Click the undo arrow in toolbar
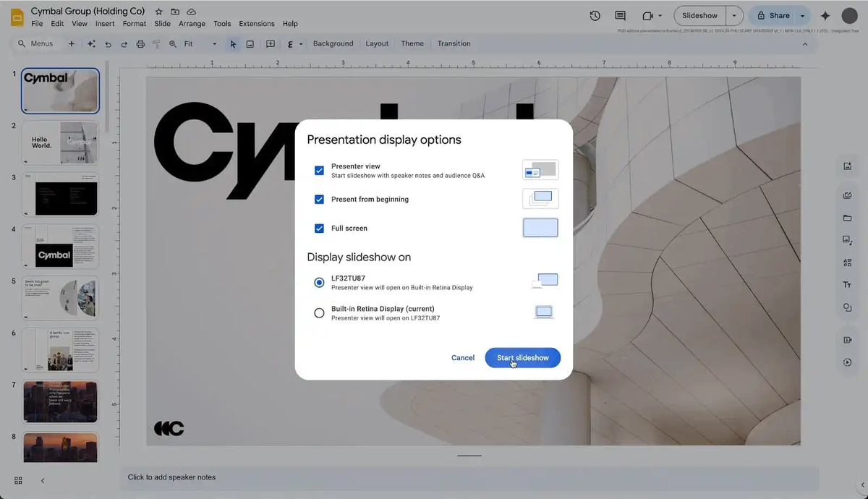The height and width of the screenshot is (499, 868). coord(108,44)
